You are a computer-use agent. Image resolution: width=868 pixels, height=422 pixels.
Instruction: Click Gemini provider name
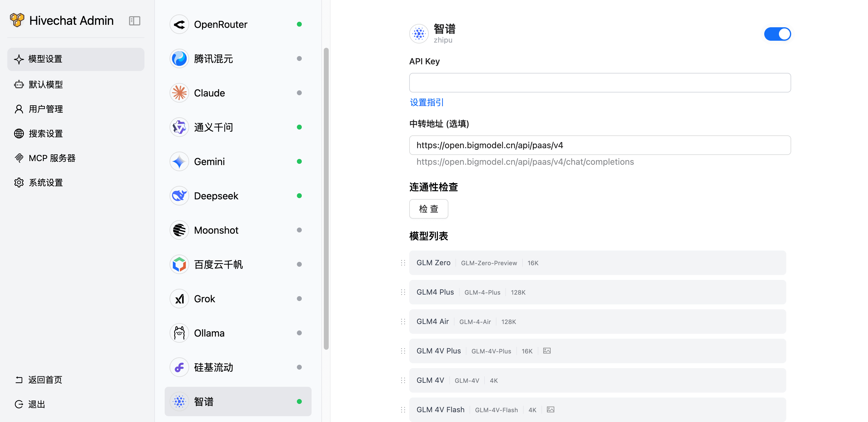click(210, 161)
